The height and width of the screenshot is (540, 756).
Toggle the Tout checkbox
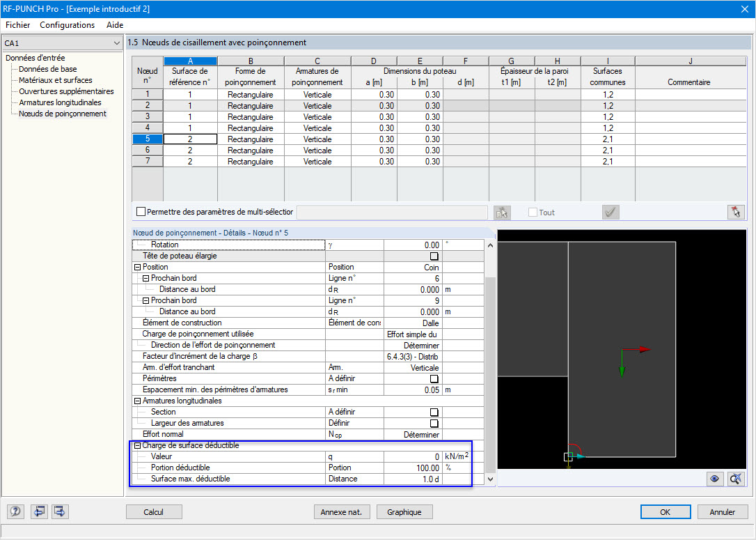(x=533, y=213)
